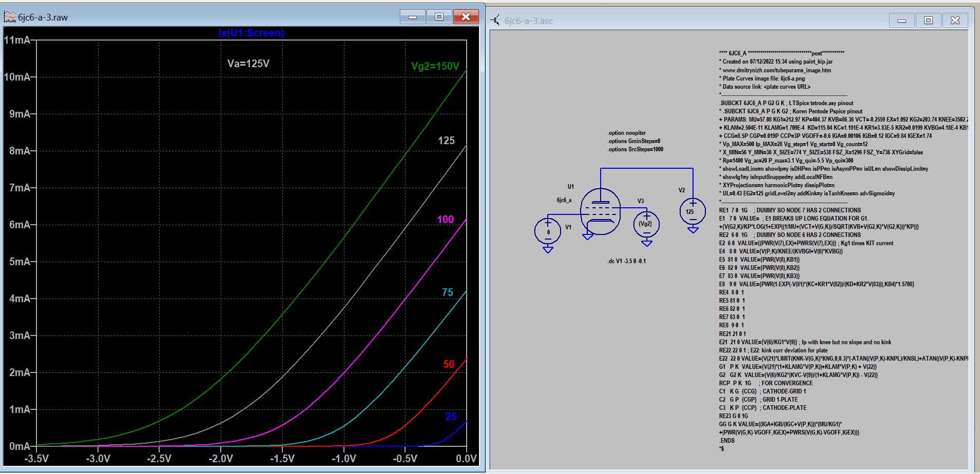This screenshot has width=980, height=474.
Task: Click the 'Created on 07/12/2022' comment line
Action: tap(776, 62)
